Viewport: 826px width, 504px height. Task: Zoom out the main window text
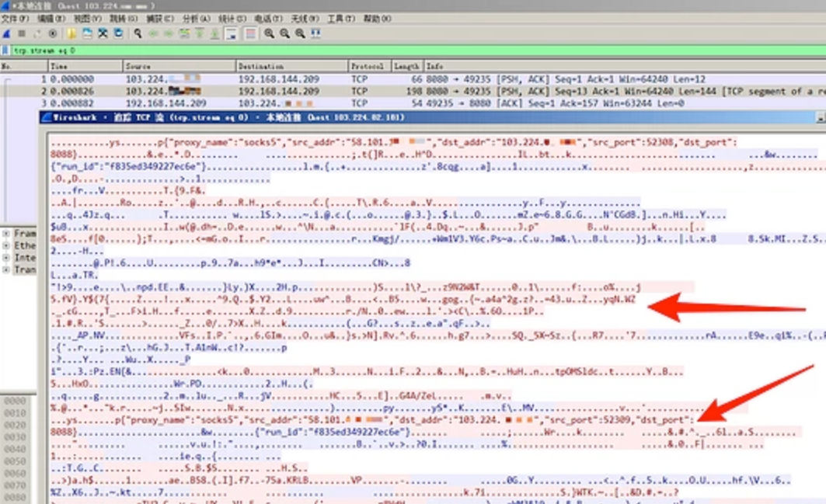(284, 33)
